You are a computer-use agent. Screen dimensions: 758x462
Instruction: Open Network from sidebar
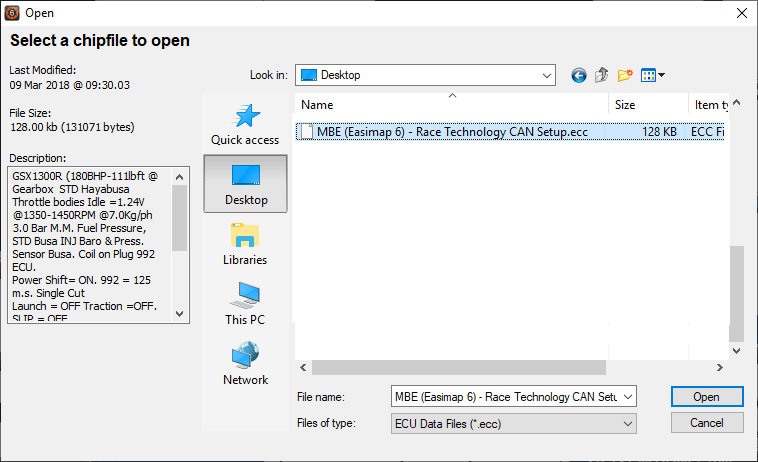[x=245, y=364]
